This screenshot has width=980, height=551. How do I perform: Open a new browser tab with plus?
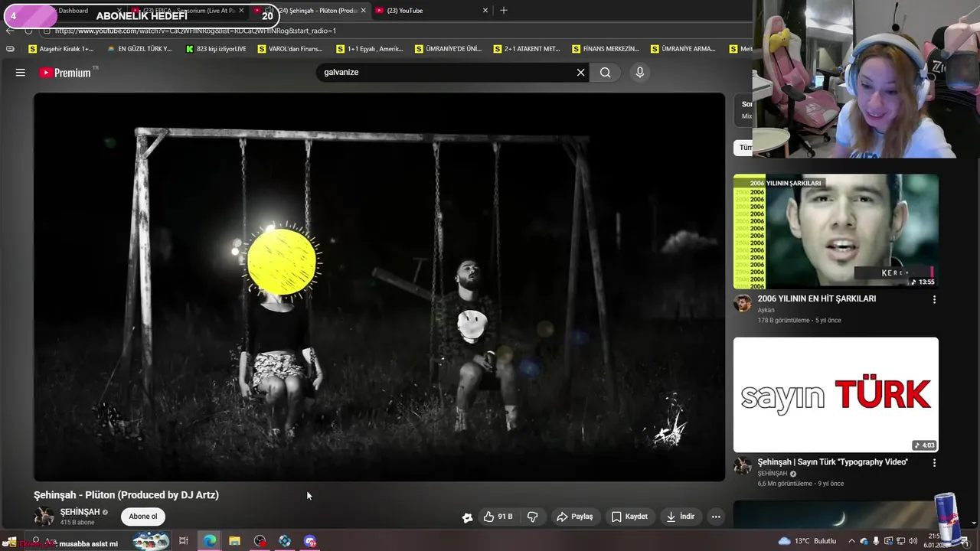pos(503,11)
